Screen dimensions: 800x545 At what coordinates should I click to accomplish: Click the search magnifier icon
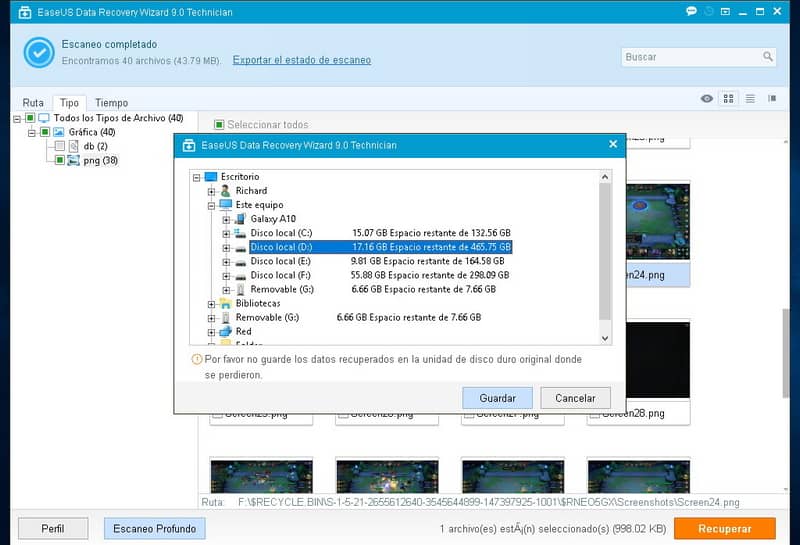(767, 57)
